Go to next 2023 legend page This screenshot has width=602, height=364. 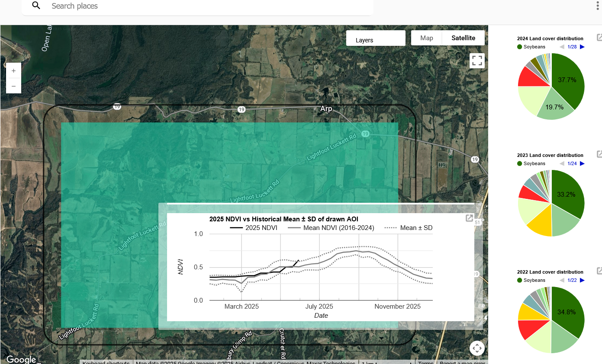[x=583, y=163]
